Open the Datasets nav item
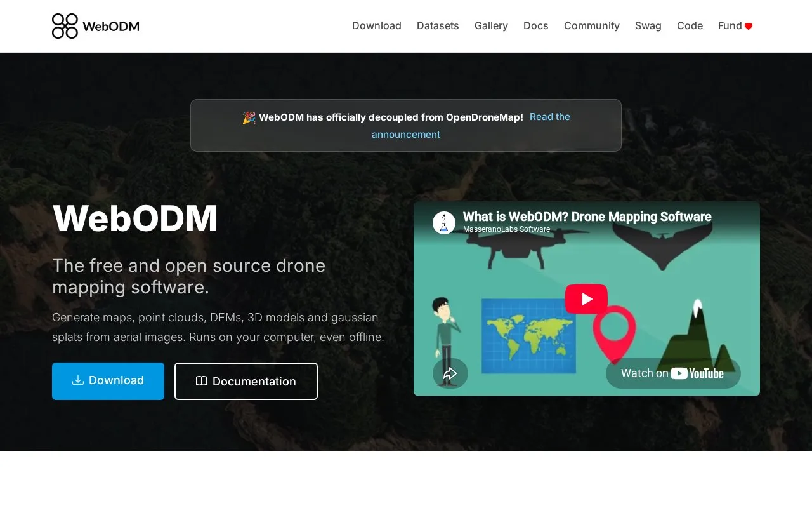The height and width of the screenshot is (508, 812). click(x=438, y=26)
